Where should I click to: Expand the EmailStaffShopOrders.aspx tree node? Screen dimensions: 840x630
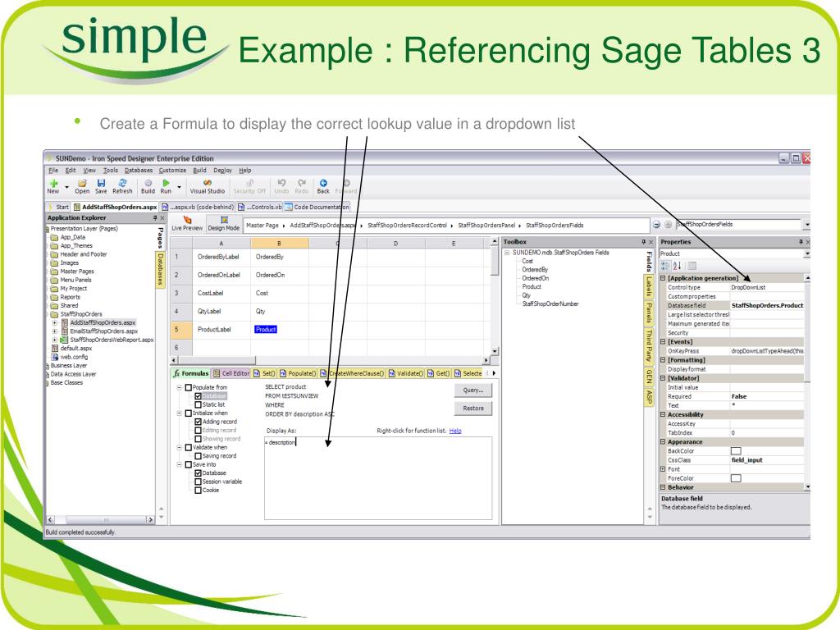pos(55,331)
